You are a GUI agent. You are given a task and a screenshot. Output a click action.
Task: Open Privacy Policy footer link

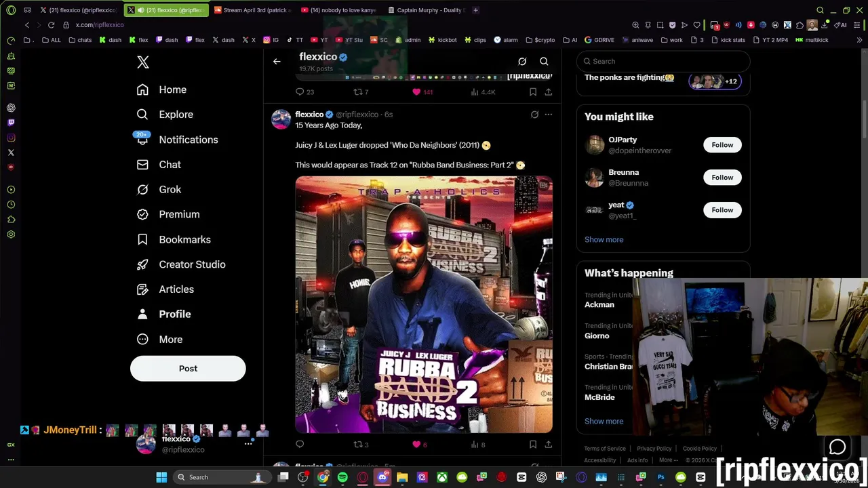(654, 449)
